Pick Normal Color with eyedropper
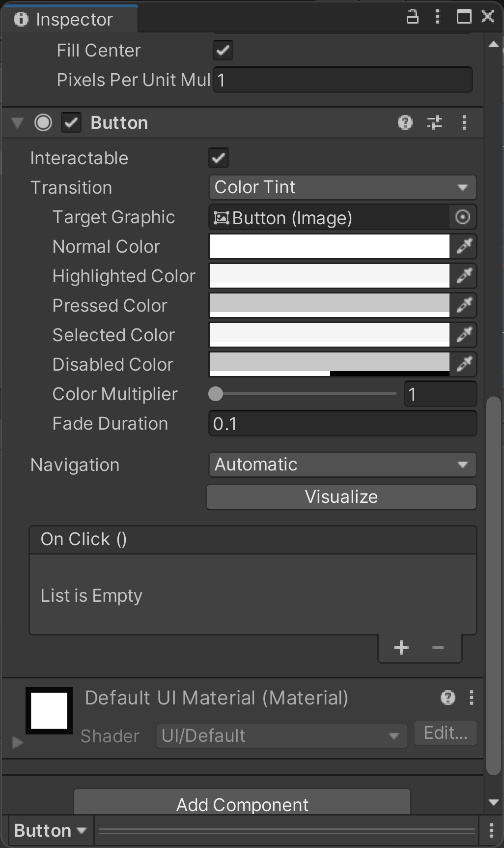 (464, 246)
